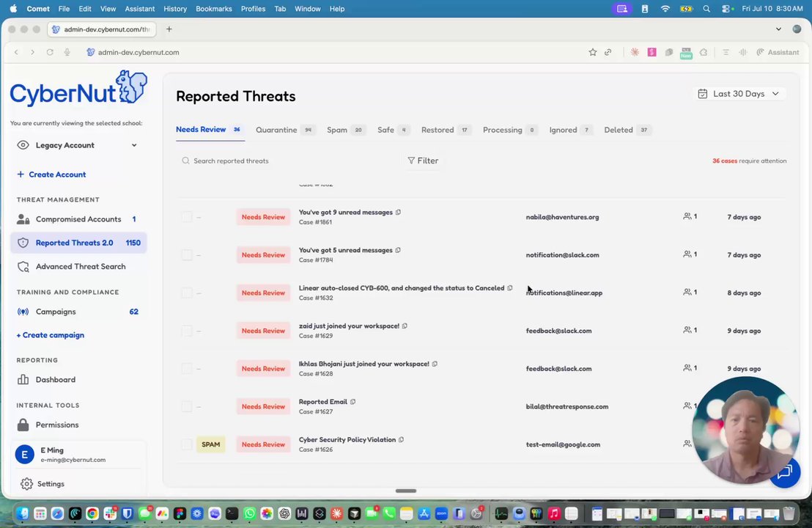The height and width of the screenshot is (528, 812).
Task: Switch to Quarantine tab
Action: click(285, 130)
